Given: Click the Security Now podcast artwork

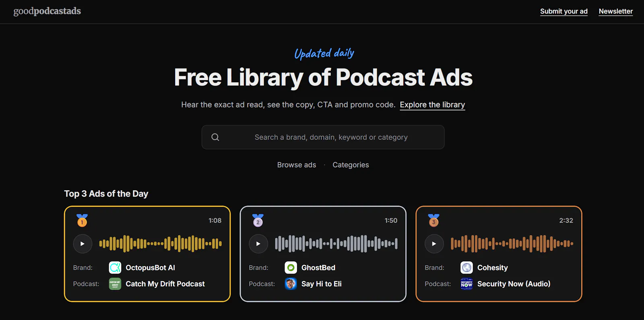Looking at the screenshot, I should tap(467, 284).
